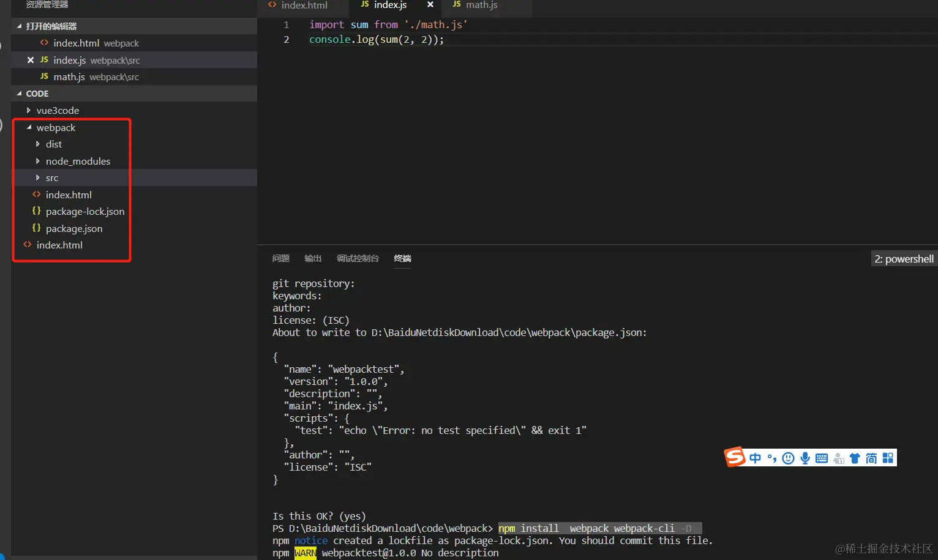Click the "name": "webpacktest" terminal line
This screenshot has width=938, height=560.
tap(344, 369)
